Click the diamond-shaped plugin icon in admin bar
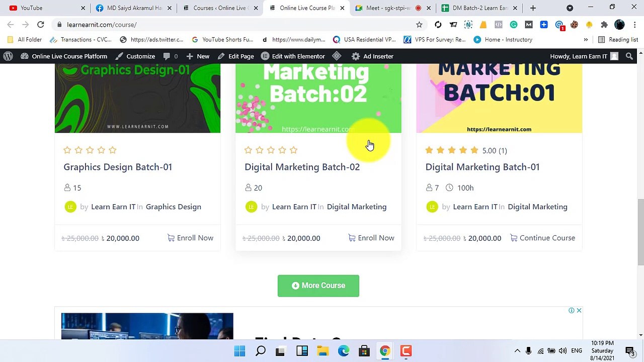 click(x=337, y=56)
